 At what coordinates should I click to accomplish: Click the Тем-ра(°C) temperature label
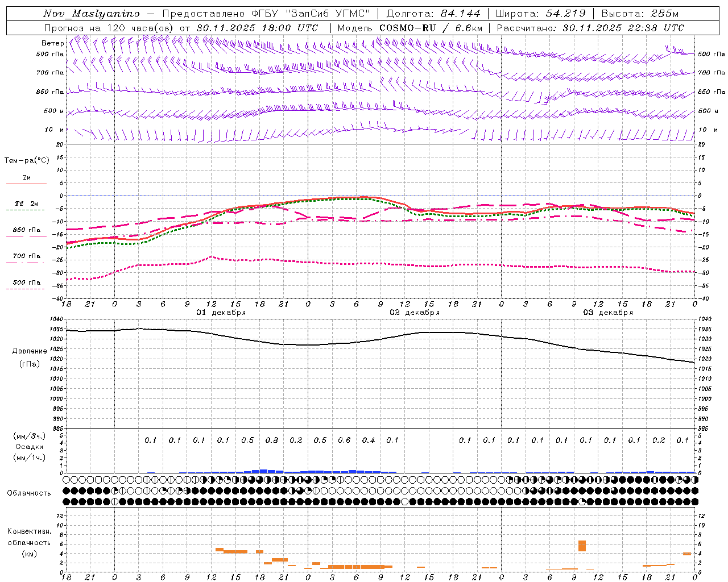27,161
